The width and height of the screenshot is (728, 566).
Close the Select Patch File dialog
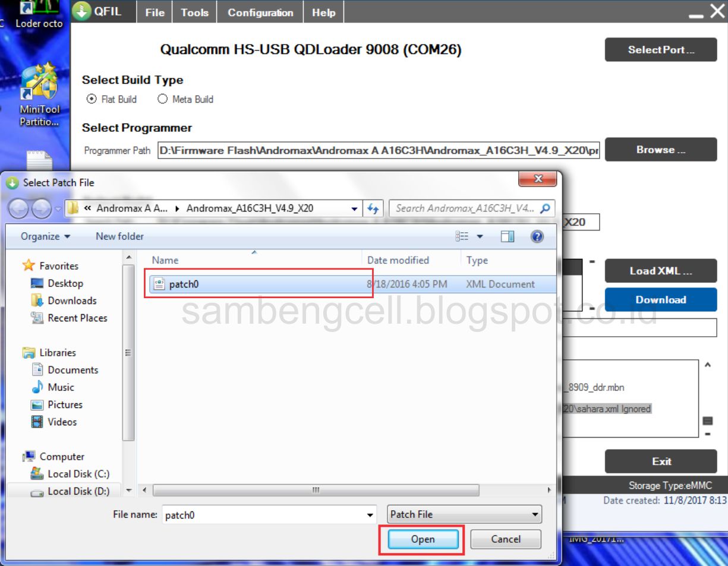(x=538, y=179)
